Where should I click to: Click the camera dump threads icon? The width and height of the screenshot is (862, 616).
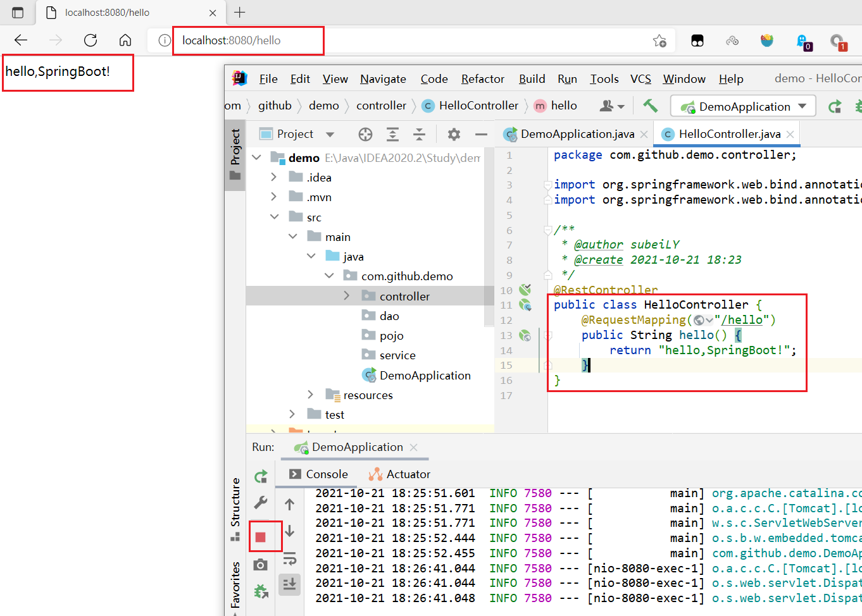tap(260, 565)
